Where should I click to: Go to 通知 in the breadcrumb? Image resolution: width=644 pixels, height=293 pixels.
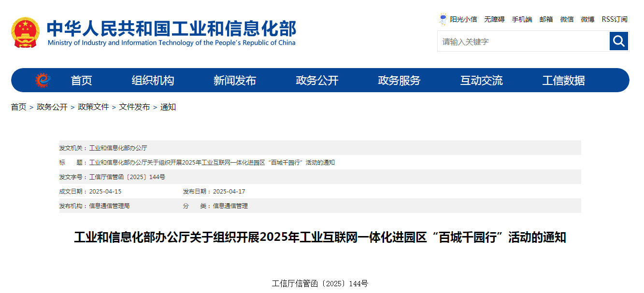168,107
